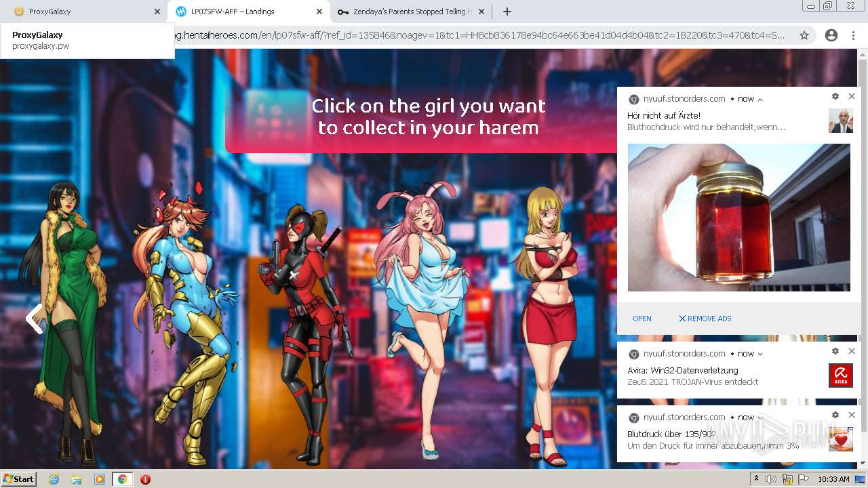Select the pink-haired bunny girl
Image resolution: width=868 pixels, height=488 pixels.
click(x=422, y=319)
